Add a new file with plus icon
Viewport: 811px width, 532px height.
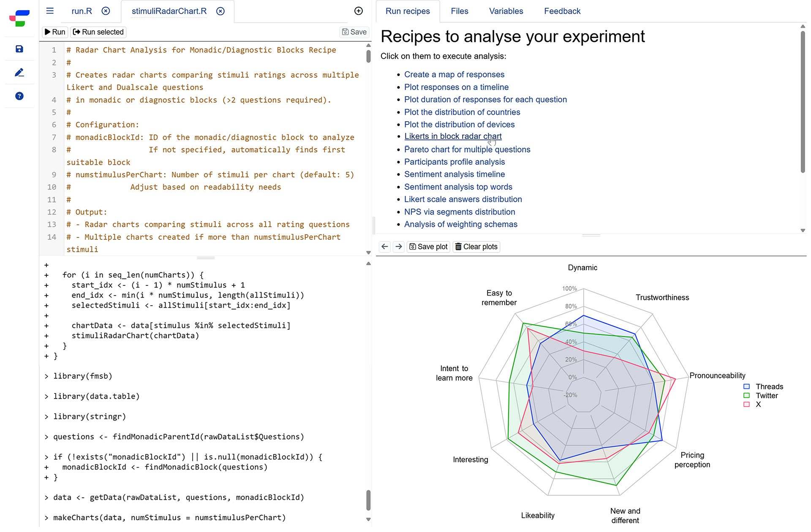pyautogui.click(x=358, y=11)
